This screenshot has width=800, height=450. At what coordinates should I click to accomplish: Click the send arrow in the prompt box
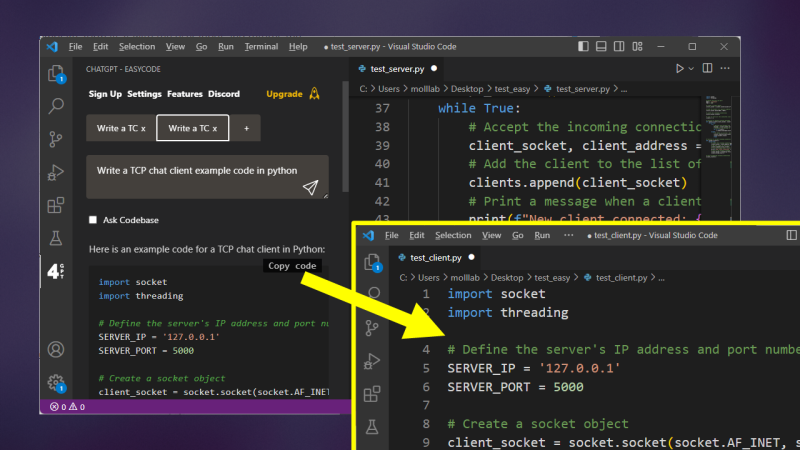pyautogui.click(x=311, y=187)
